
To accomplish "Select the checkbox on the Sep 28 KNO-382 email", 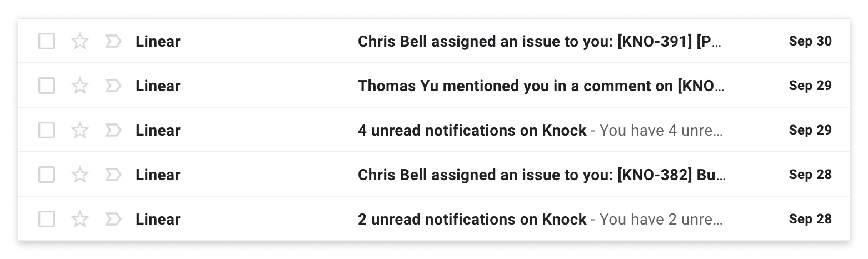I will [x=47, y=175].
